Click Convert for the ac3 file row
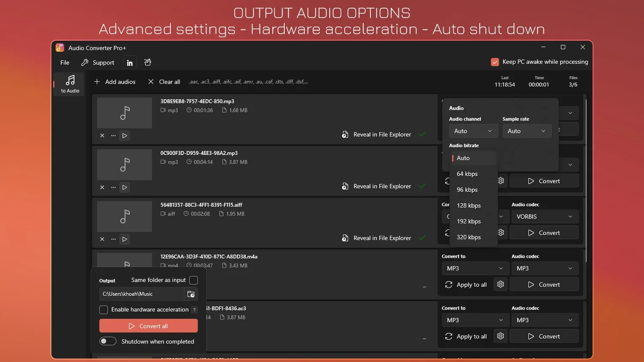 click(x=544, y=336)
